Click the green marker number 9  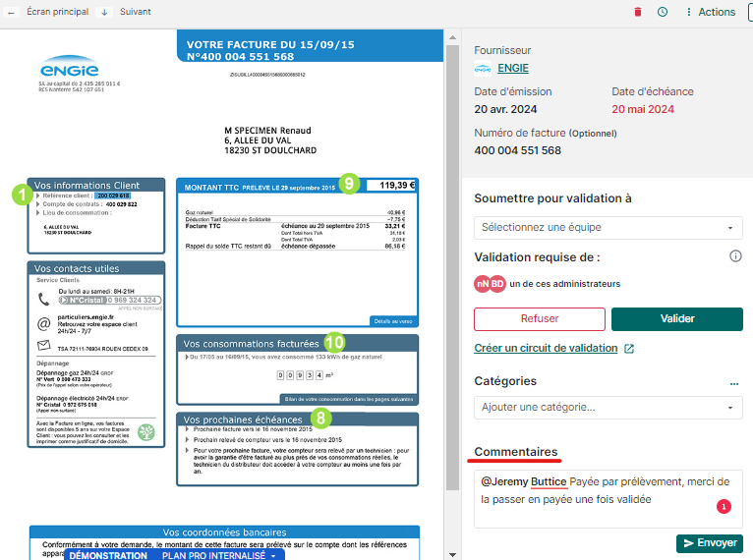click(x=347, y=183)
